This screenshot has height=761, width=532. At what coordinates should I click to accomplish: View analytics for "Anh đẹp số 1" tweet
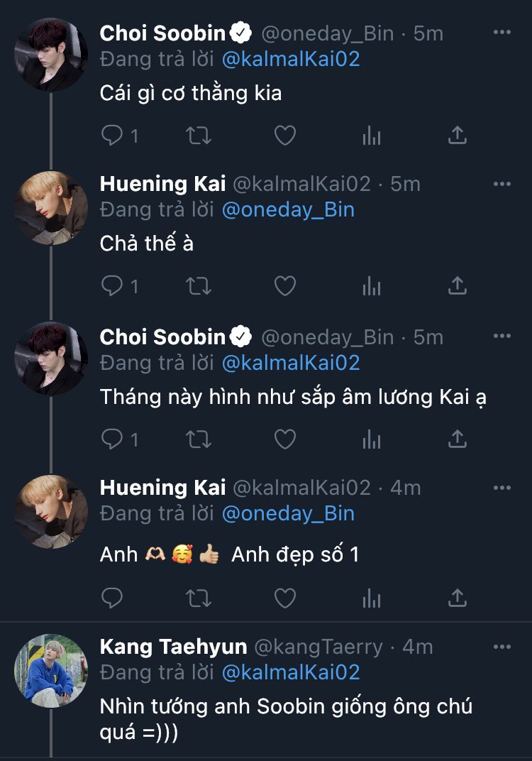click(x=372, y=598)
